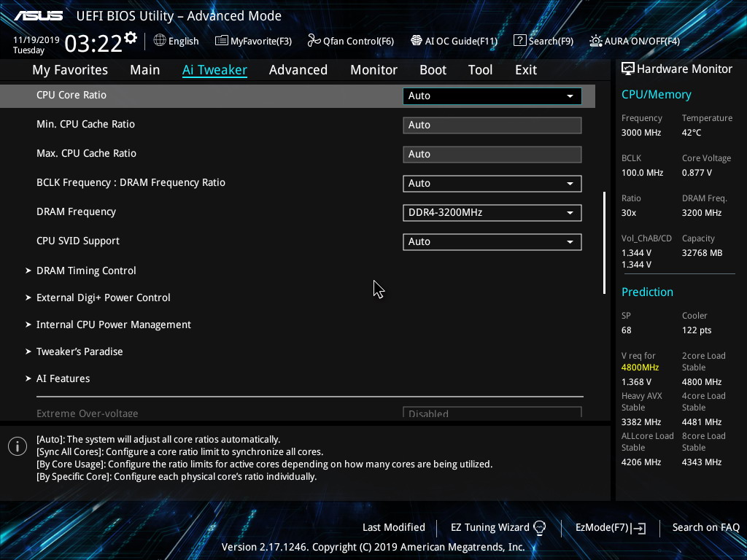Click the EzMode exit arrow icon
This screenshot has width=747, height=560.
click(x=639, y=528)
